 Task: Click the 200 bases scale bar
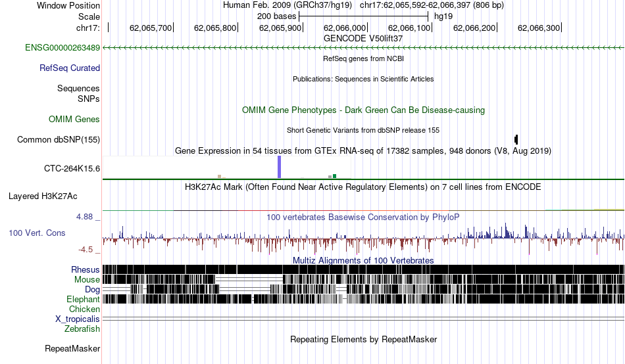click(364, 16)
